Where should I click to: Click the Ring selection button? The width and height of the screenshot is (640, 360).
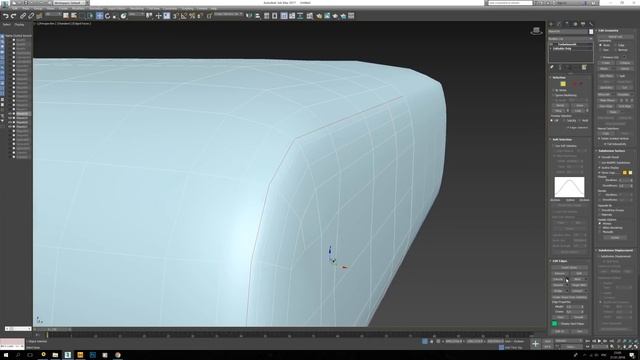tap(558, 111)
